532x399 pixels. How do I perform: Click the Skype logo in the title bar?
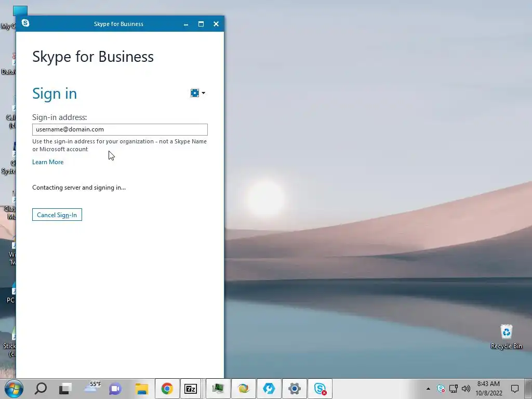(x=25, y=23)
